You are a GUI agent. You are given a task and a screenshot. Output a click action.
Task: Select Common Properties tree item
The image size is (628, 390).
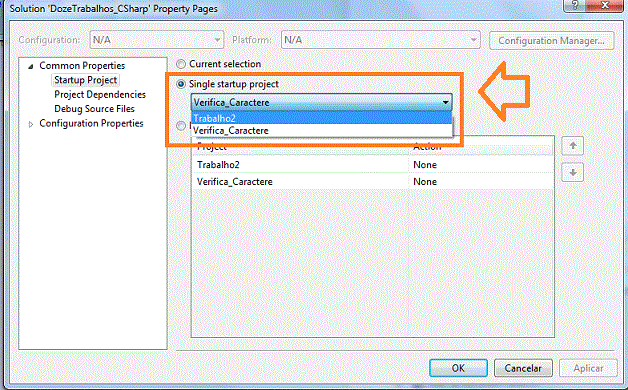(82, 66)
